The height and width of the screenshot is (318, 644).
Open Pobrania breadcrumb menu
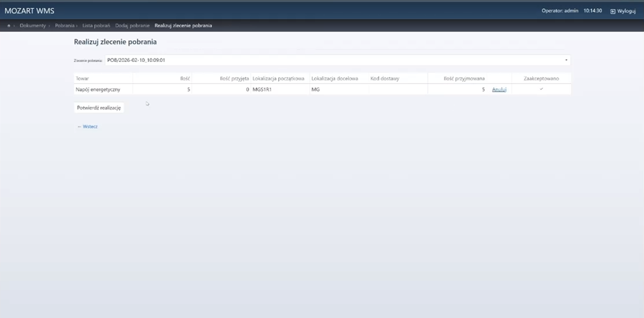[65, 26]
